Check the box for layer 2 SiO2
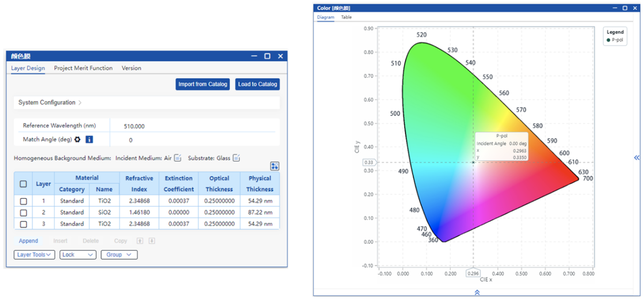 coord(23,213)
